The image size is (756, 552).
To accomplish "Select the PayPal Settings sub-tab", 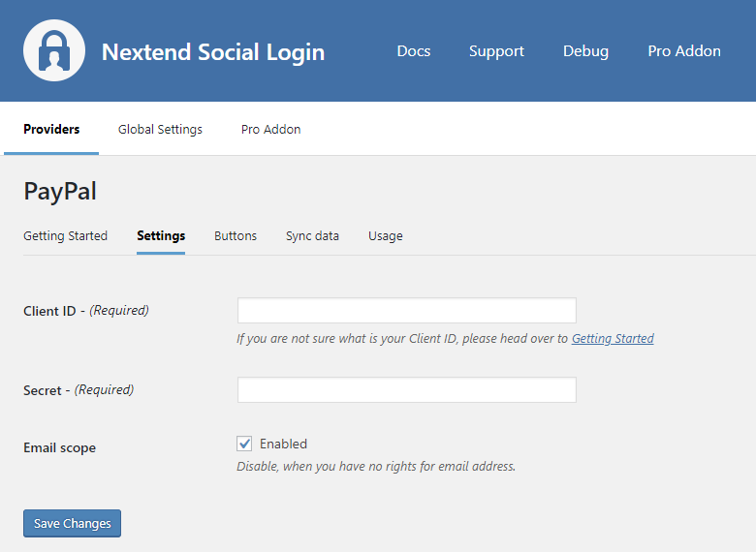I will [x=161, y=235].
